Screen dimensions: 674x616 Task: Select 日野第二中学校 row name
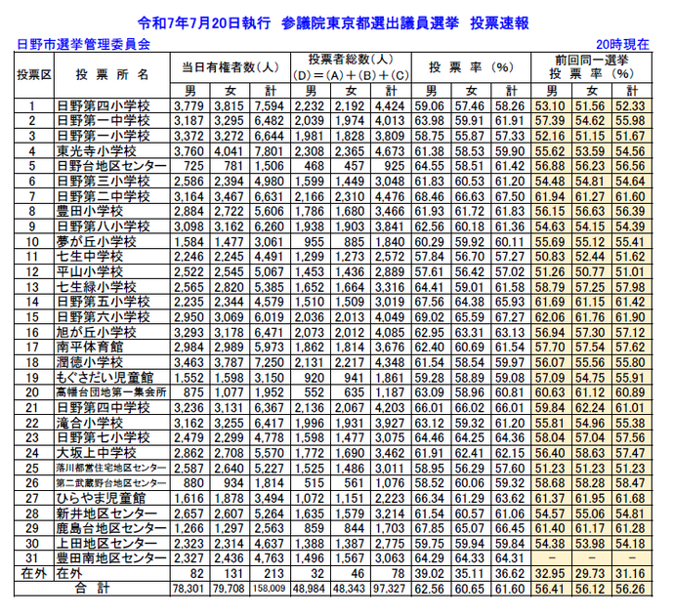(104, 197)
